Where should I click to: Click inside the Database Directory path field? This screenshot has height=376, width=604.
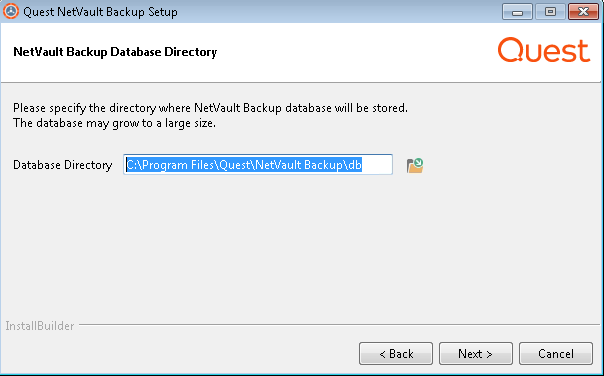258,164
